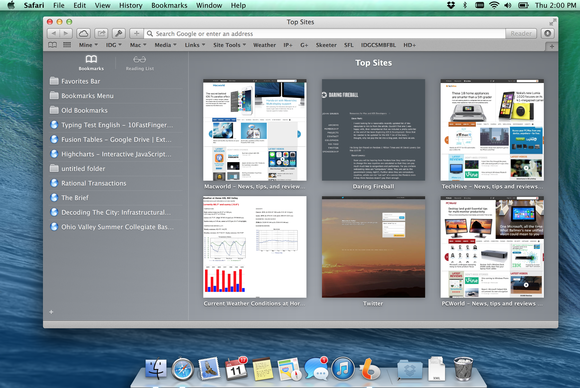The height and width of the screenshot is (388, 580).
Task: Open Apple menu
Action: pos(11,5)
